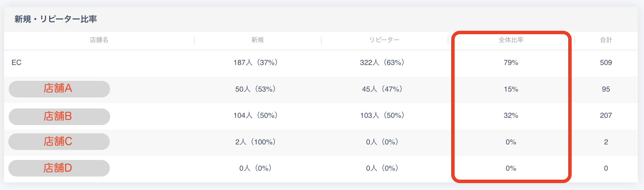Click the 15% overall ratio cell
Viewport: 644px width, 190px height.
coord(511,89)
